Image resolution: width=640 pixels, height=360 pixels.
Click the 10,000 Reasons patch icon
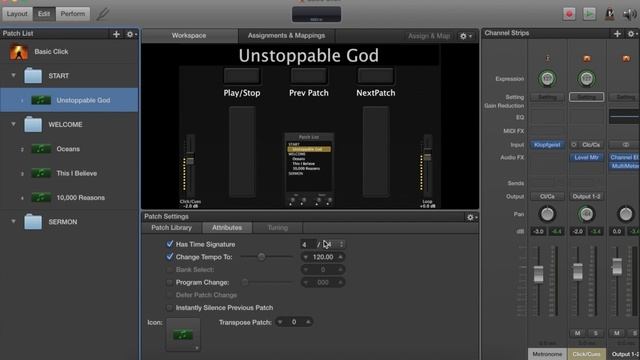point(41,198)
